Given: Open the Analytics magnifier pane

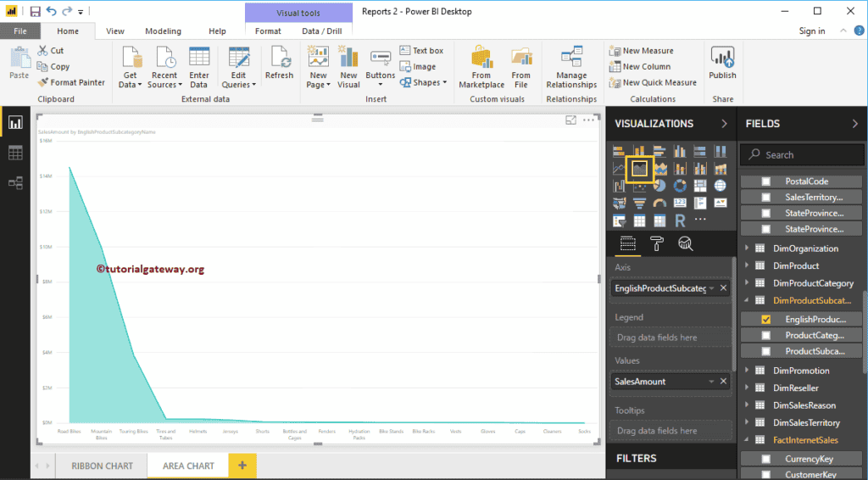Looking at the screenshot, I should click(x=685, y=243).
